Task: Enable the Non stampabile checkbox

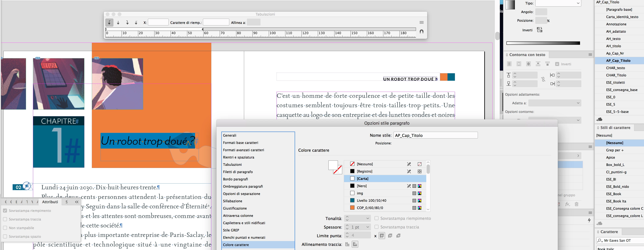Action: click(5, 228)
